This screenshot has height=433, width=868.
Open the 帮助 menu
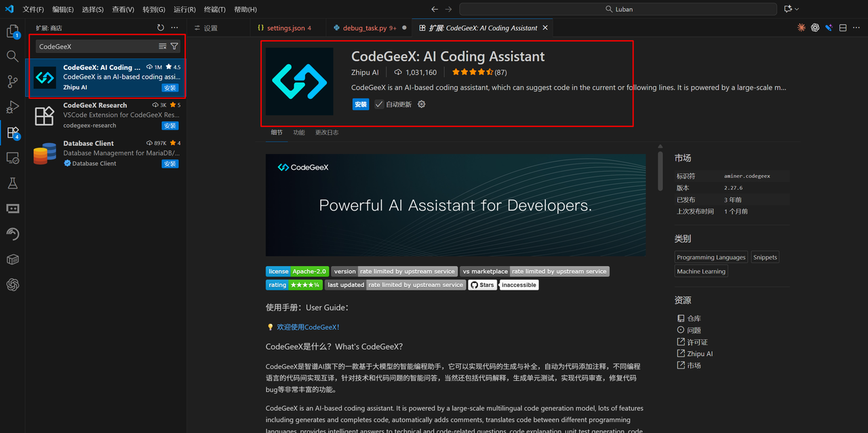tap(244, 9)
